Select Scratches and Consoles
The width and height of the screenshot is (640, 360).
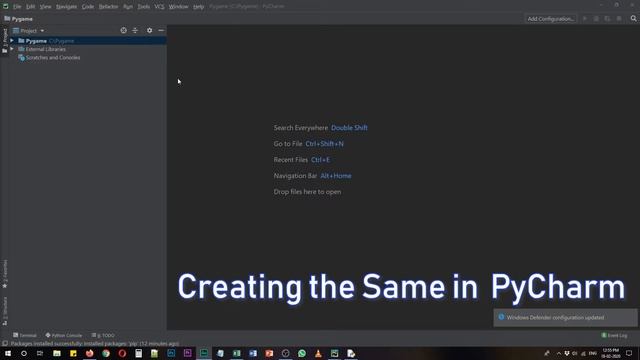click(53, 58)
